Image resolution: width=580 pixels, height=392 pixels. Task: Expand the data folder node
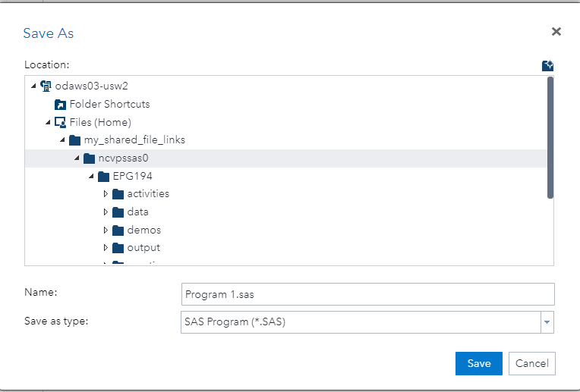106,212
